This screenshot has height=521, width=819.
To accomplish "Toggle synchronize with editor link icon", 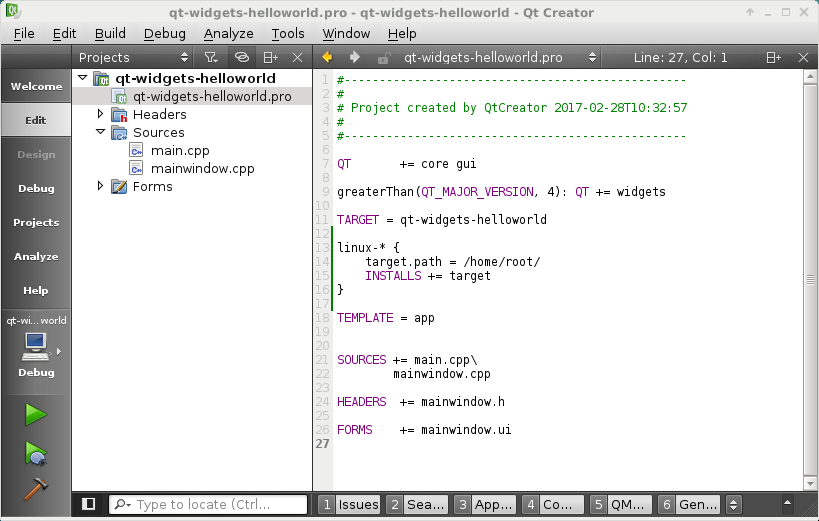I will click(x=241, y=57).
